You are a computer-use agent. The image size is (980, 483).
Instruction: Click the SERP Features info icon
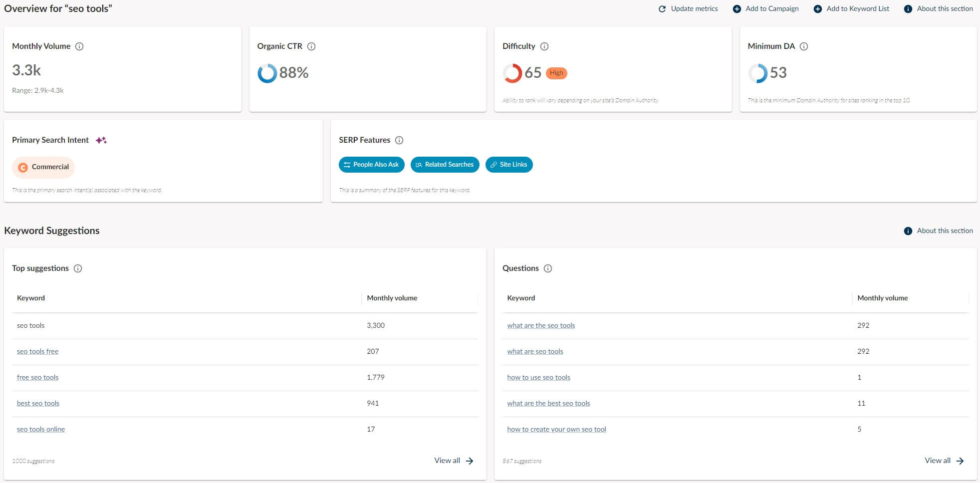[399, 140]
